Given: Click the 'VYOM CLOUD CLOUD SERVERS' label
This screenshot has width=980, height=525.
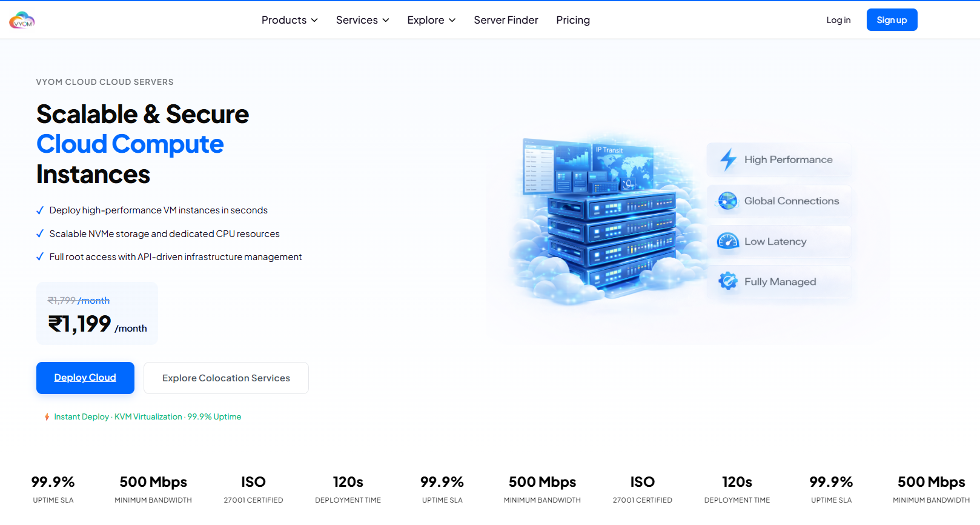Looking at the screenshot, I should click(105, 82).
